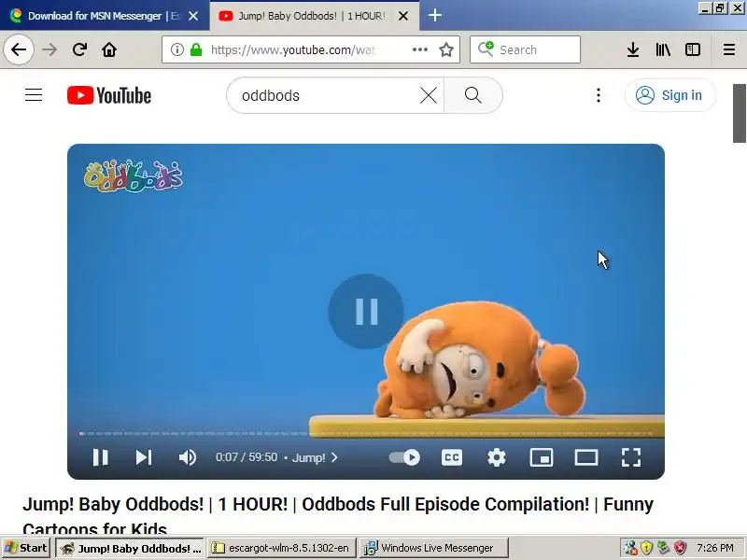
Task: Close the Jump! Baby Oddbods tab
Action: (x=403, y=16)
